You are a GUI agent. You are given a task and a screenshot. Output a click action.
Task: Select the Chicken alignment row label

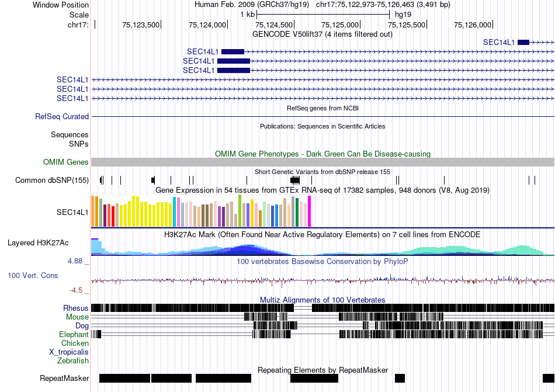pos(75,343)
